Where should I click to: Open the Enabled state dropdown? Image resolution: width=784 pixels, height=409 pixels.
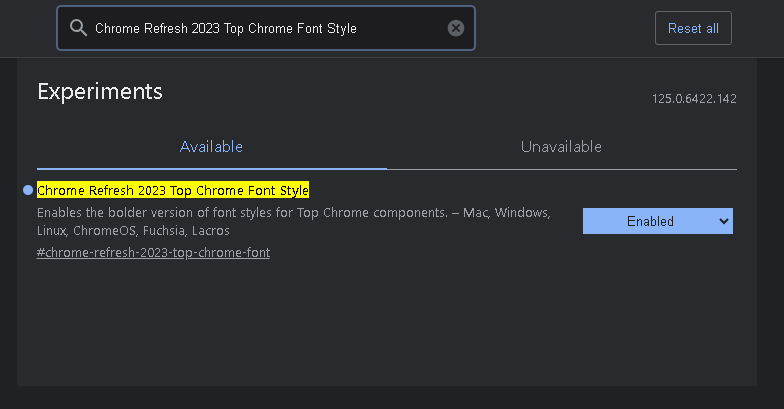pyautogui.click(x=657, y=221)
